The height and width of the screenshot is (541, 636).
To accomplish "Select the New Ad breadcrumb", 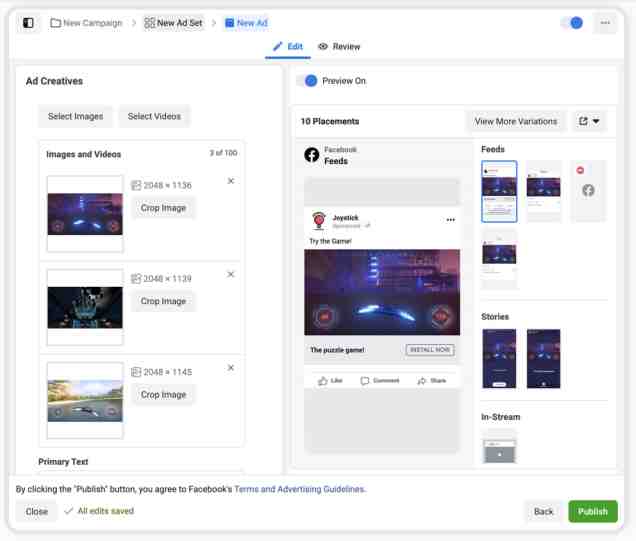I will [246, 23].
